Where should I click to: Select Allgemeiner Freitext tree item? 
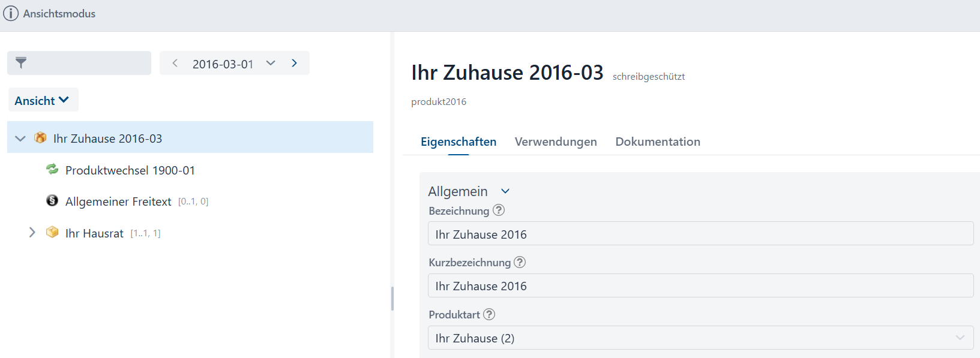[118, 201]
